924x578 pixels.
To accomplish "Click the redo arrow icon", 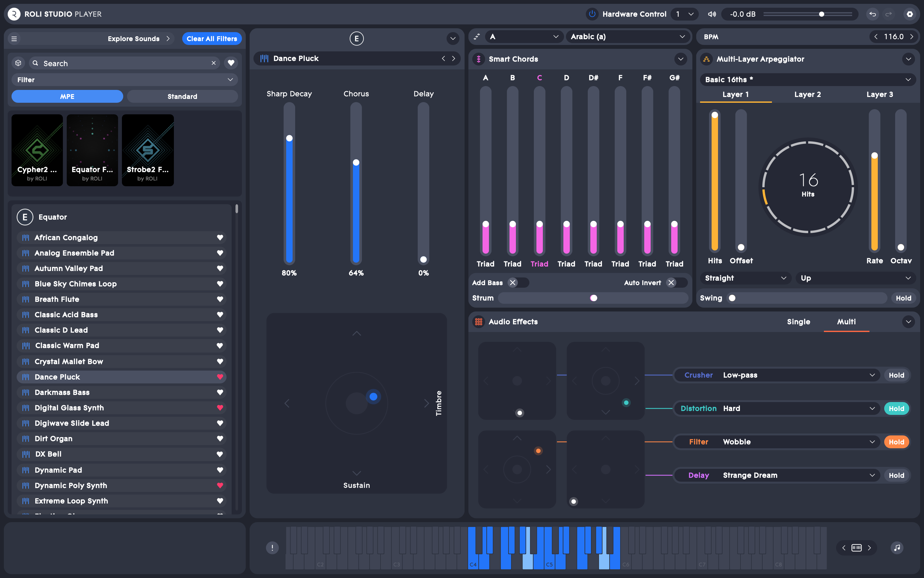I will 888,14.
